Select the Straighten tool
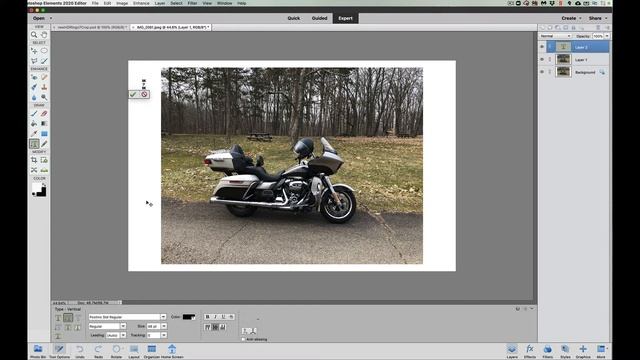The image size is (640, 360). click(44, 170)
